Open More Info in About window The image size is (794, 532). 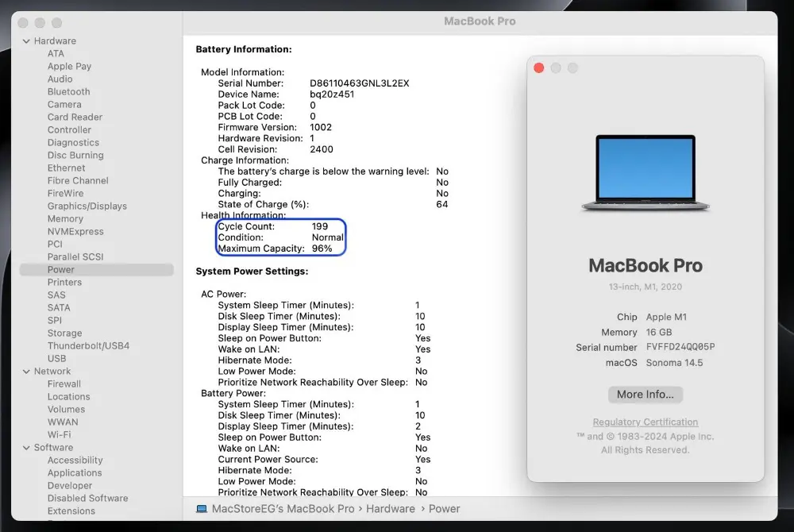click(x=645, y=395)
